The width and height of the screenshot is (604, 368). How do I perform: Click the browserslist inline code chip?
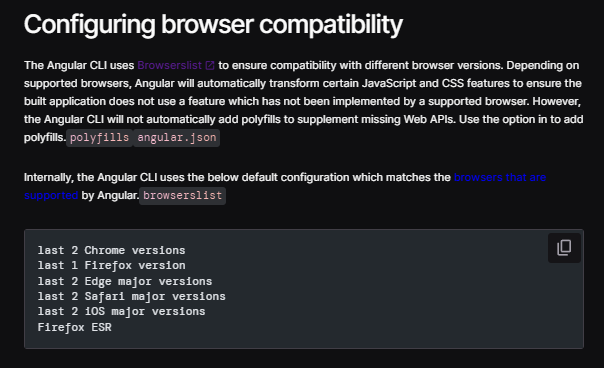pyautogui.click(x=182, y=195)
